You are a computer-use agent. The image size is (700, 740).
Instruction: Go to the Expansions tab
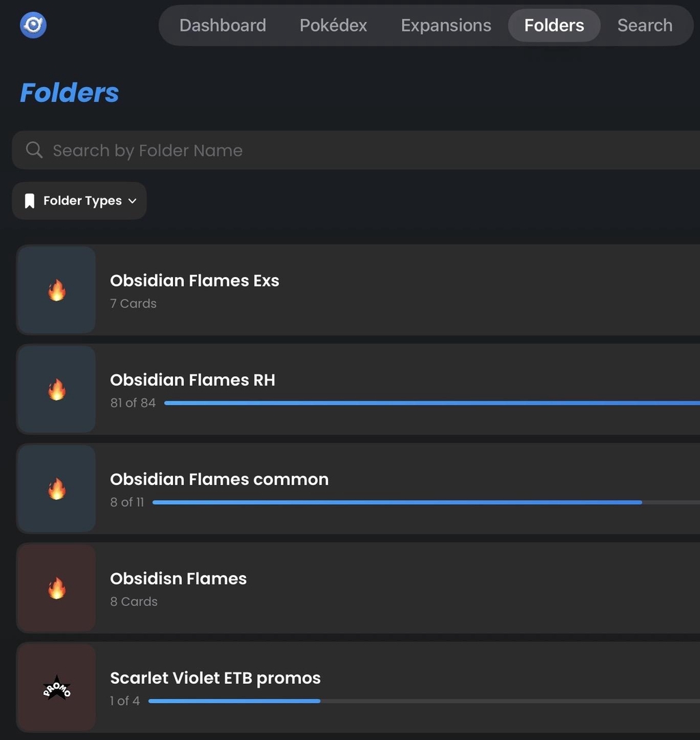coord(446,25)
